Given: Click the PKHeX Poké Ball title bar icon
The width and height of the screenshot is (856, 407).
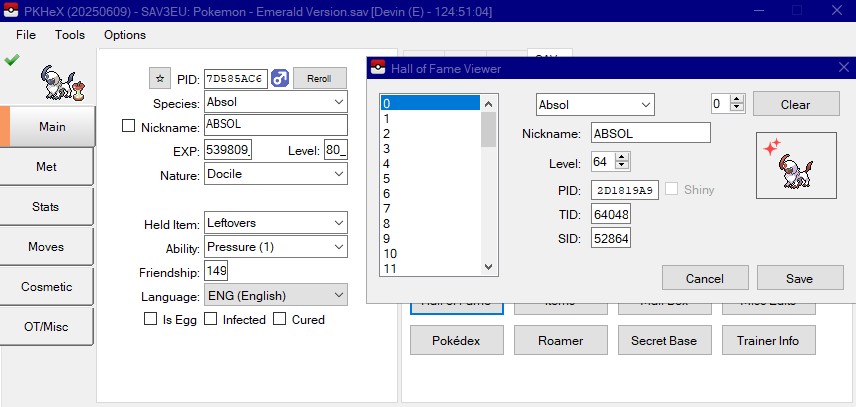Looking at the screenshot, I should (x=11, y=10).
